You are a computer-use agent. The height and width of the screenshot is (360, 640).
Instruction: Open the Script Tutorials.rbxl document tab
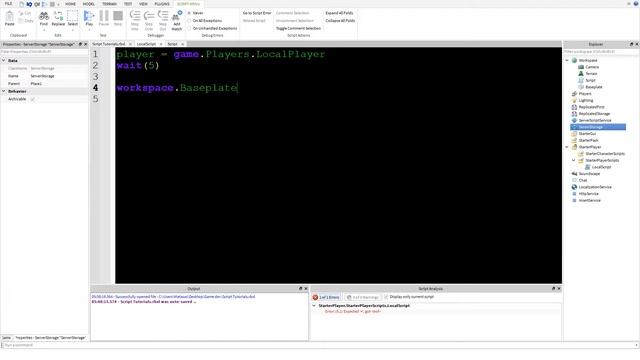[x=109, y=44]
